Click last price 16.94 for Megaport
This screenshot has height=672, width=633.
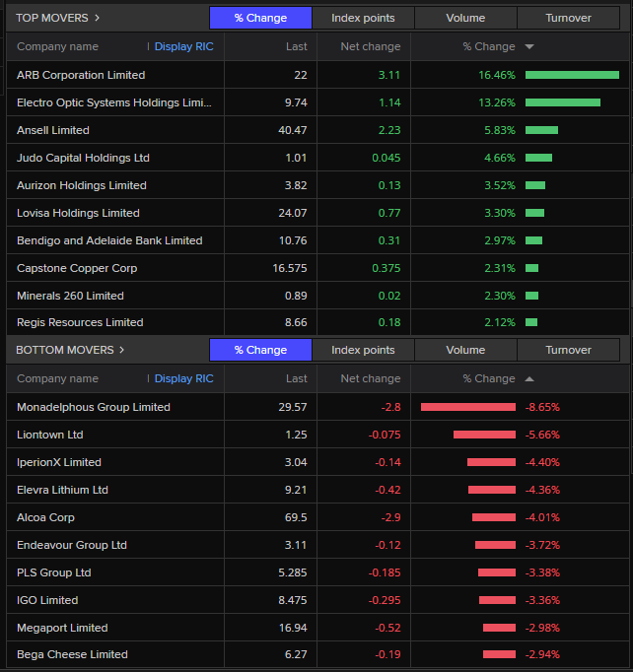293,628
